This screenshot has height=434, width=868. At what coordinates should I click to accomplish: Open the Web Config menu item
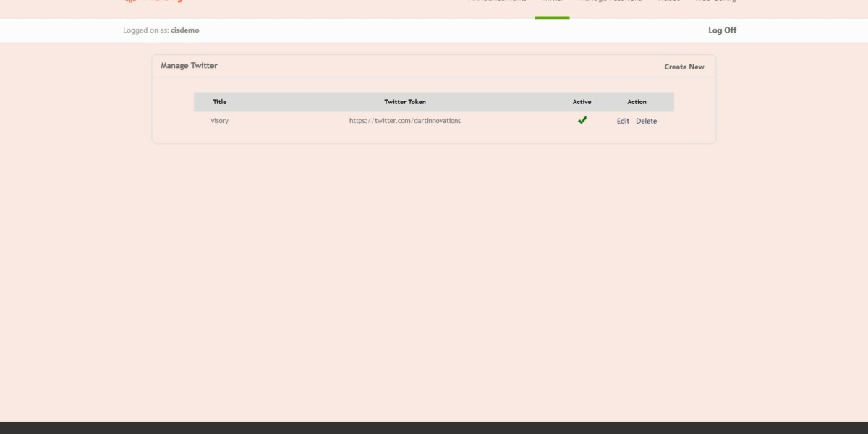715,2
